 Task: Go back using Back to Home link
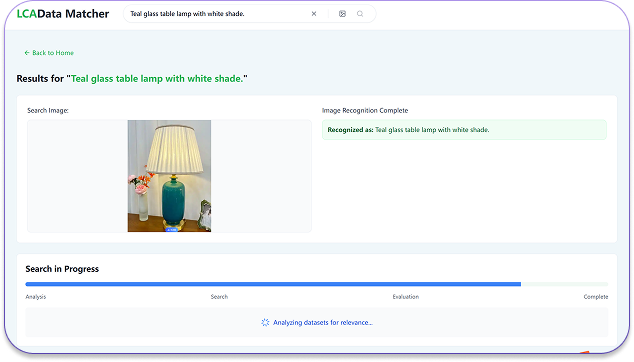pyautogui.click(x=49, y=53)
